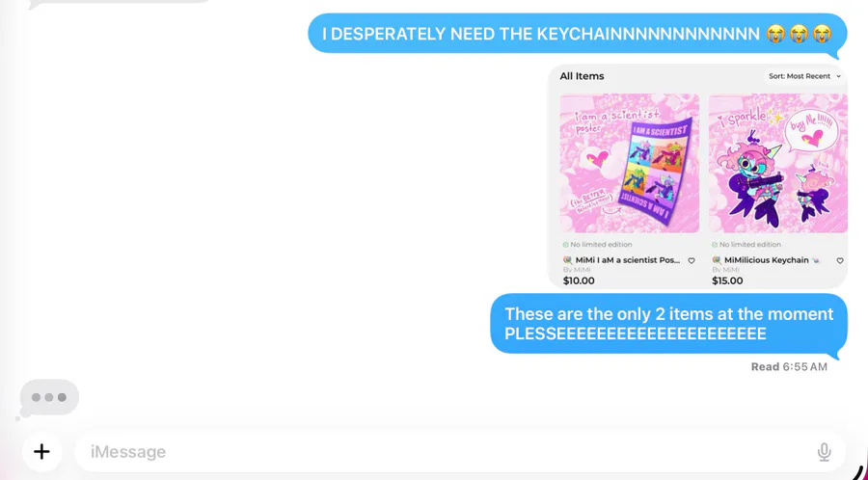Select the DESPERATELY NEED THE KEYCHAIN message bubble

578,34
